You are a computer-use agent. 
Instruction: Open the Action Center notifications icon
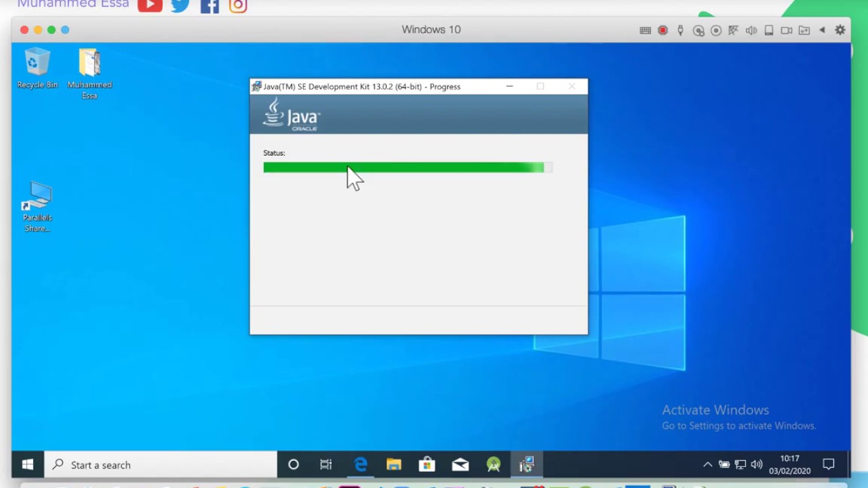(x=829, y=465)
